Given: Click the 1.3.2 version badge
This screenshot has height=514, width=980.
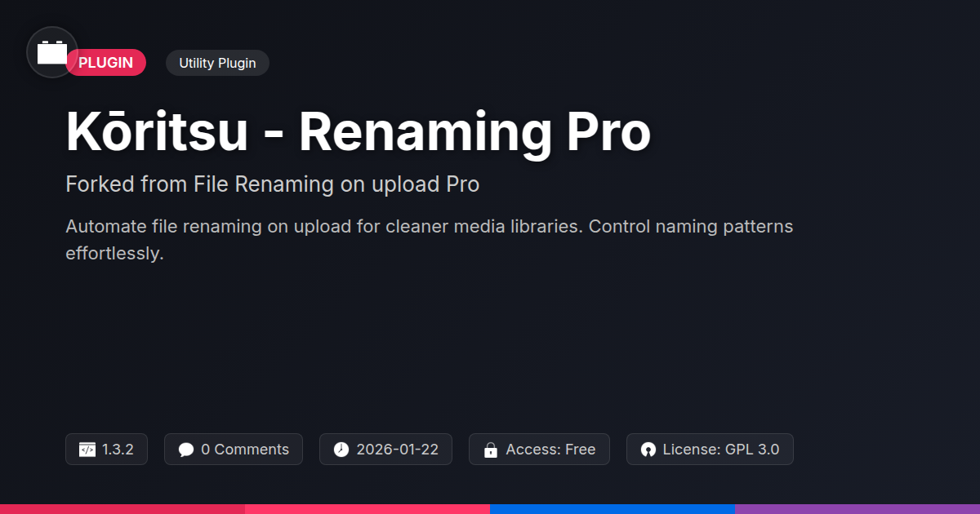Looking at the screenshot, I should pyautogui.click(x=106, y=450).
